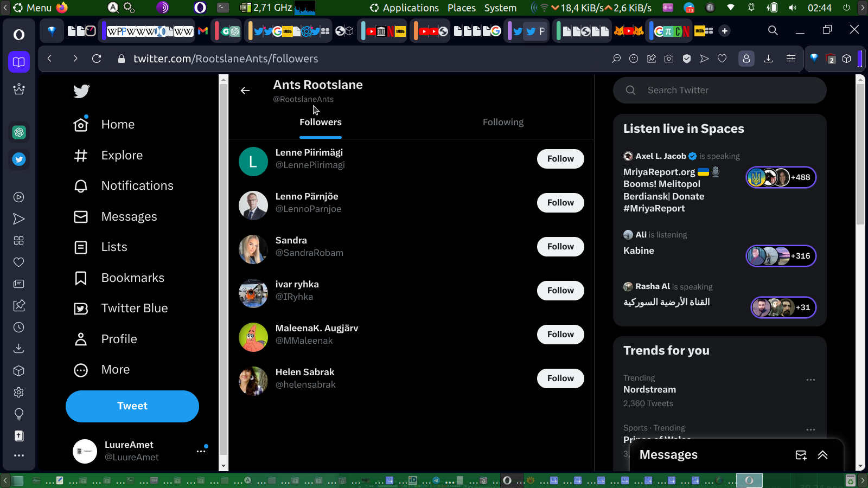Open bookmarks heart icon in Opera sidebar
This screenshot has height=488, width=868.
tap(19, 262)
